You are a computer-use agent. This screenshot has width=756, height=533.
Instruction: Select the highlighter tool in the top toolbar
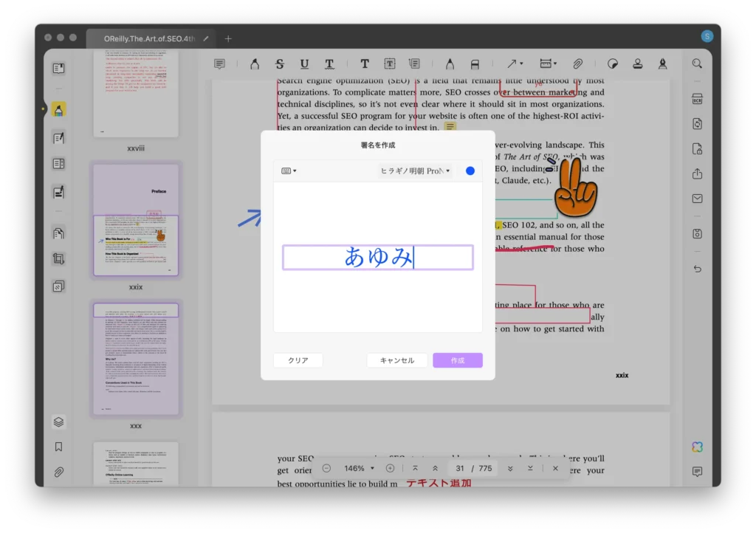pos(255,64)
